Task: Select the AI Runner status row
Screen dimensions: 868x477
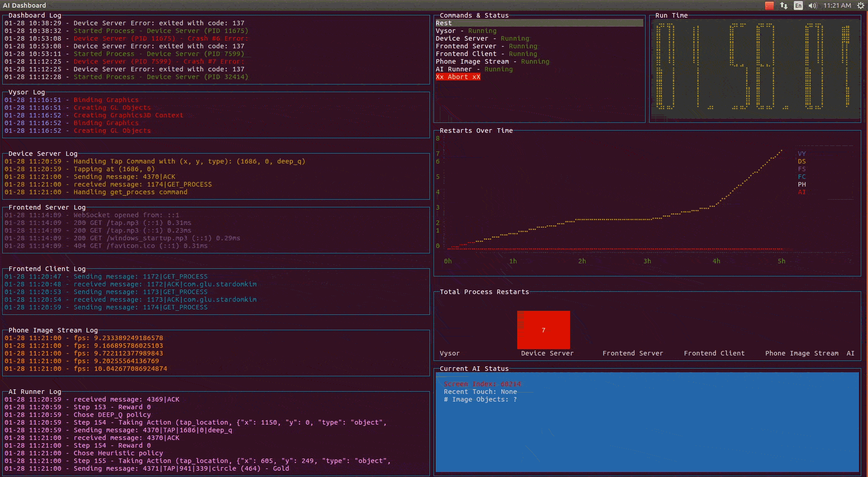Action: 474,69
